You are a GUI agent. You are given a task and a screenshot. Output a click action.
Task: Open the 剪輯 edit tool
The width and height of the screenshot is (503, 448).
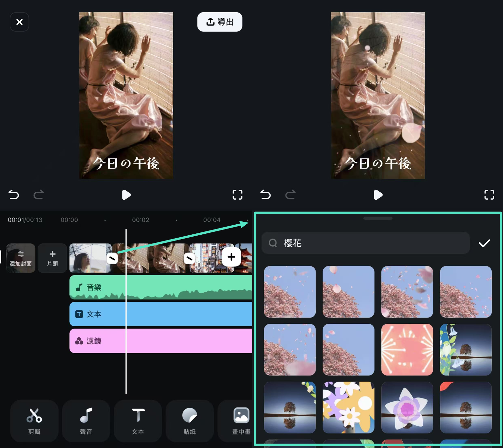tap(34, 421)
